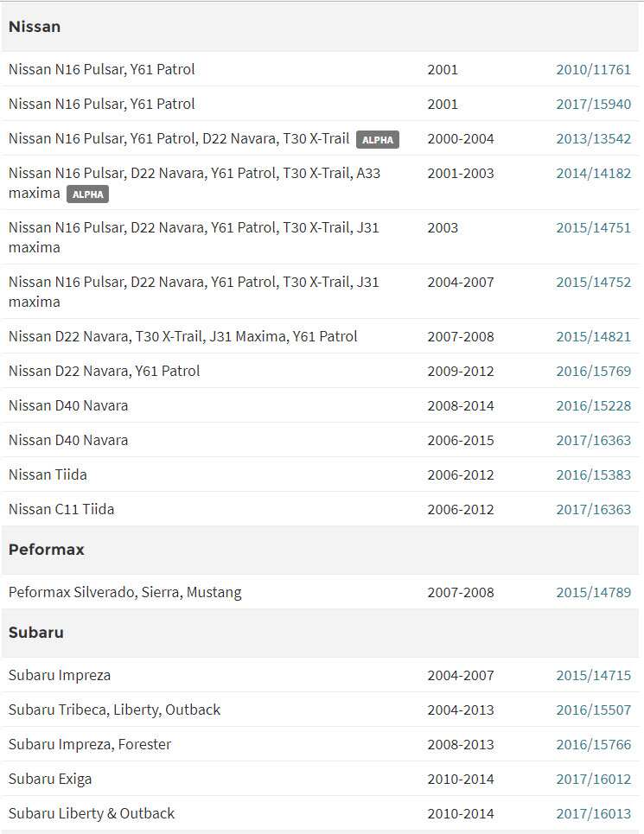
Task: Open the 2016/15383 Nissan Tiida link
Action: 593,475
